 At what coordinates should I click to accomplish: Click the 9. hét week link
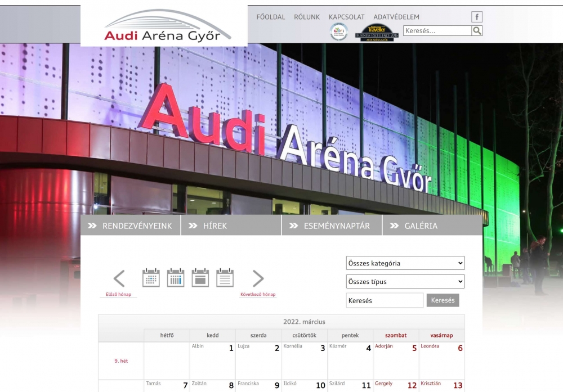121,361
